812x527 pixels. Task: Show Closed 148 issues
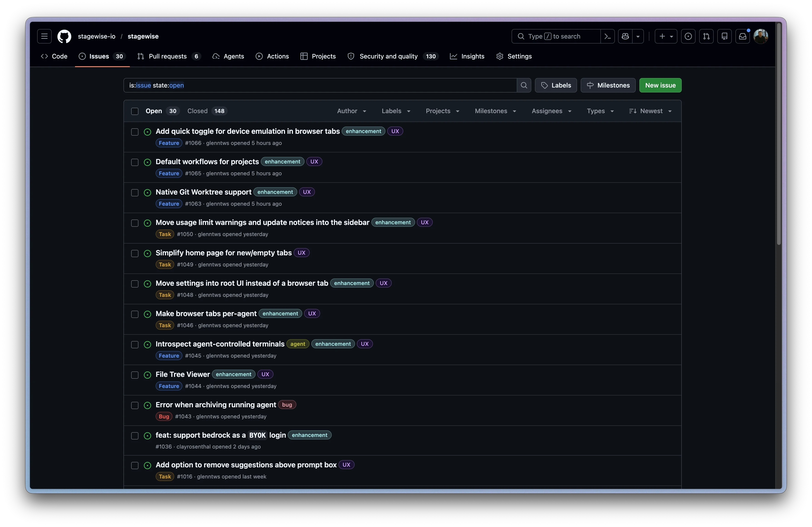coord(207,111)
